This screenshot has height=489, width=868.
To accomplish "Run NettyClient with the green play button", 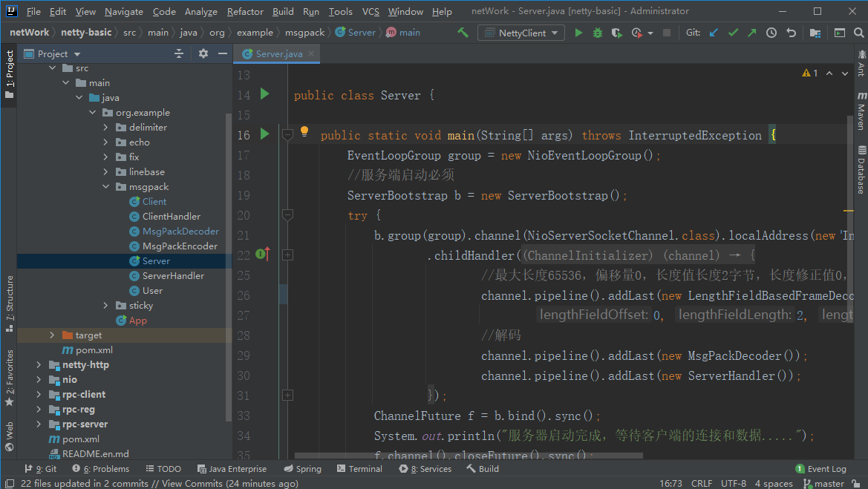I will coord(578,33).
